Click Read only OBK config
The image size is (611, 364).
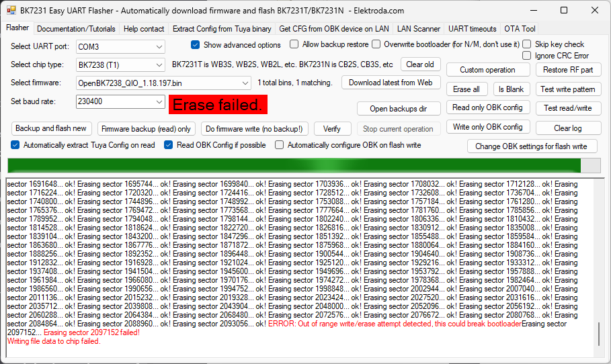coord(487,107)
